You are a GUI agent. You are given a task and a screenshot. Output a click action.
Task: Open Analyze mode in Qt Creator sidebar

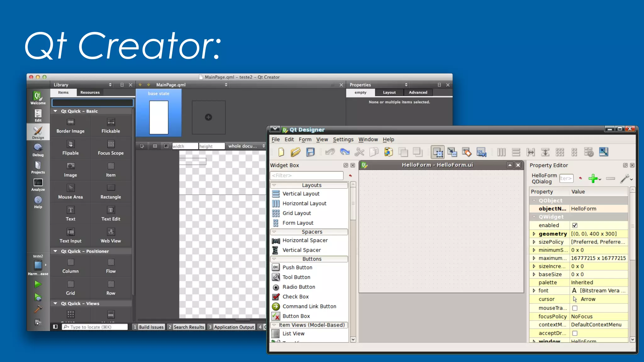tap(38, 184)
